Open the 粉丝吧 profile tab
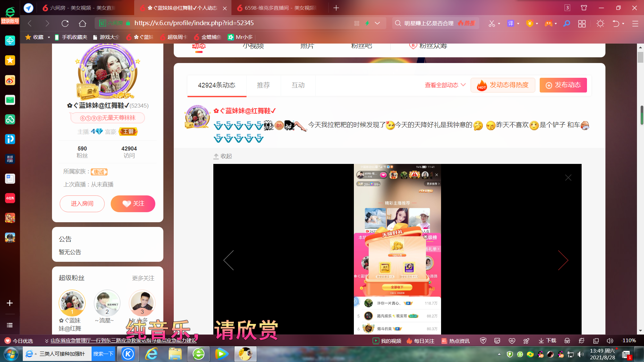 pyautogui.click(x=361, y=46)
